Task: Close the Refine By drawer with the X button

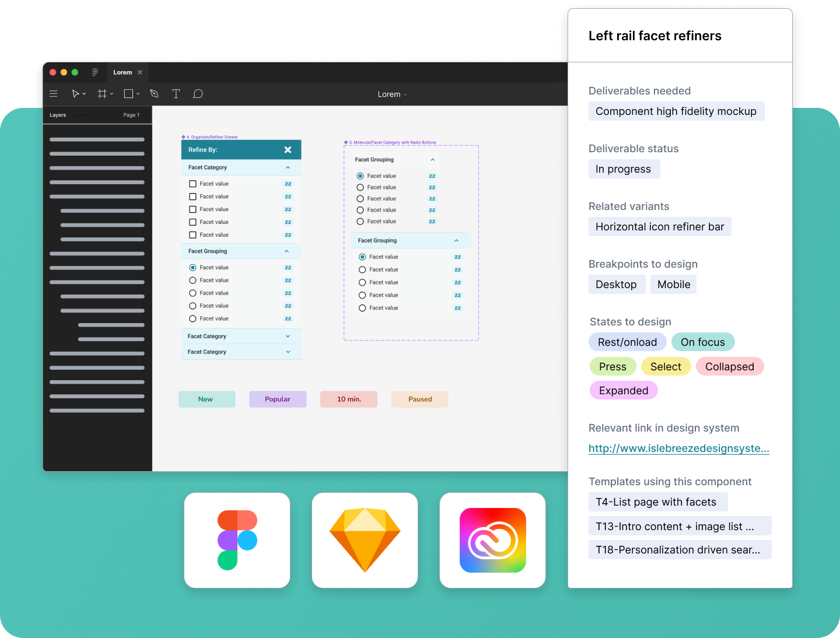Action: point(288,150)
